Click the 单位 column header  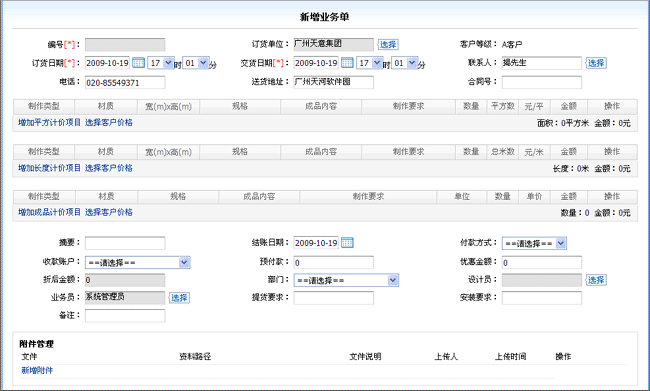[x=462, y=197]
